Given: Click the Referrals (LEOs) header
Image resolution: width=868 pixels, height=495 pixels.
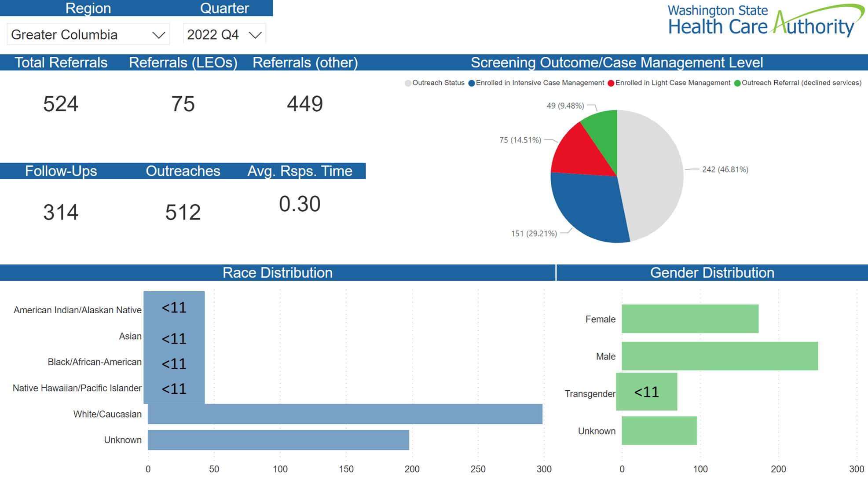Looking at the screenshot, I should 183,62.
